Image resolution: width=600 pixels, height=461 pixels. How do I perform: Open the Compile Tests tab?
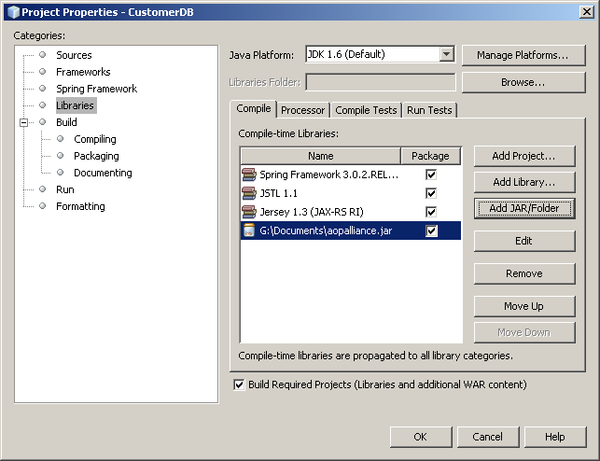(366, 110)
